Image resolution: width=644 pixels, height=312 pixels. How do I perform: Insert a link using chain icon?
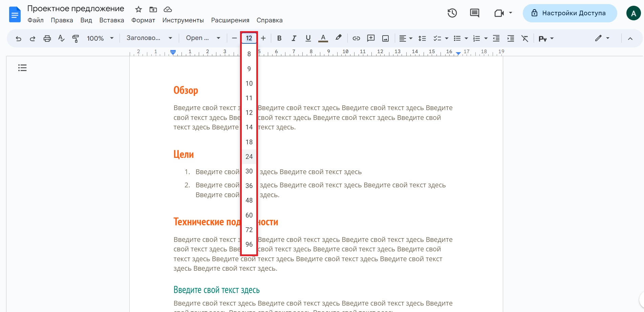(x=356, y=39)
